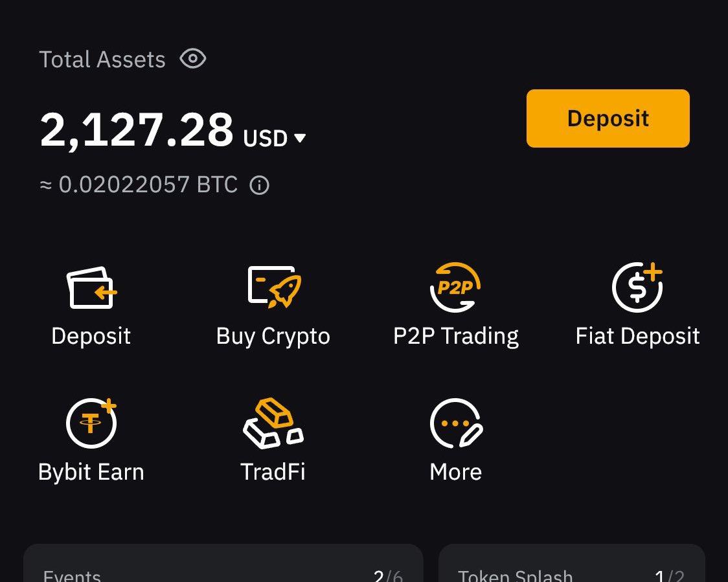Open the Buy Crypto rocket icon
This screenshot has height=582, width=728.
click(x=274, y=287)
